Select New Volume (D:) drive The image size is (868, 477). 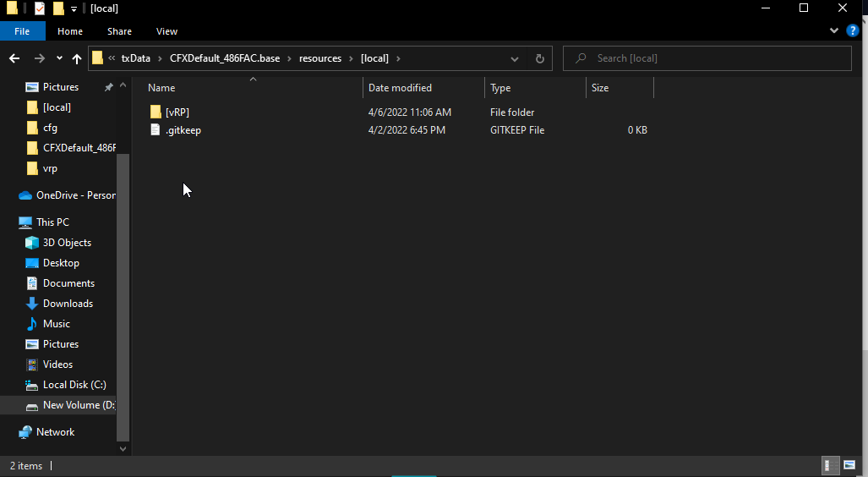pos(79,405)
